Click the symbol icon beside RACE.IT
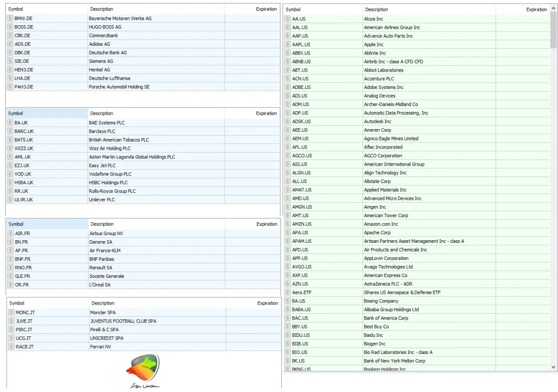 (x=11, y=346)
